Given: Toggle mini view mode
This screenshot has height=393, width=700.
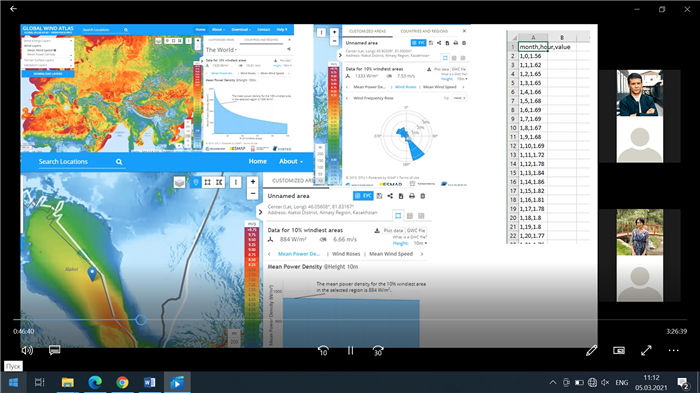Looking at the screenshot, I should (619, 351).
